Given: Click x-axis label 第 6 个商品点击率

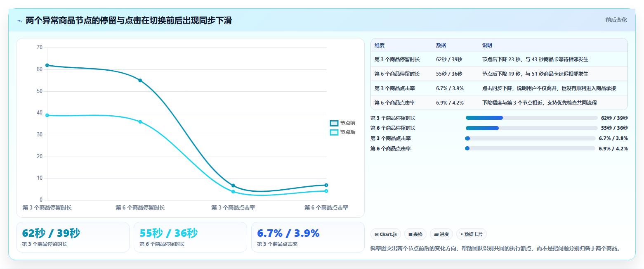Looking at the screenshot, I should coord(326,207).
